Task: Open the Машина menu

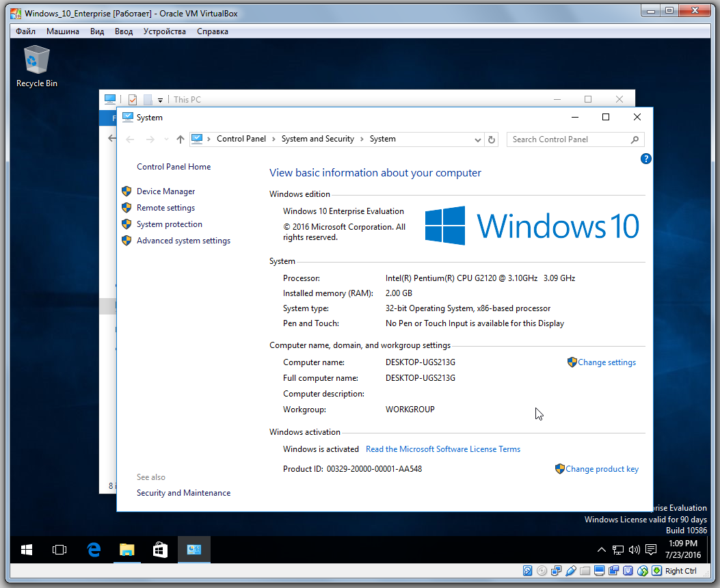Action: pyautogui.click(x=62, y=31)
